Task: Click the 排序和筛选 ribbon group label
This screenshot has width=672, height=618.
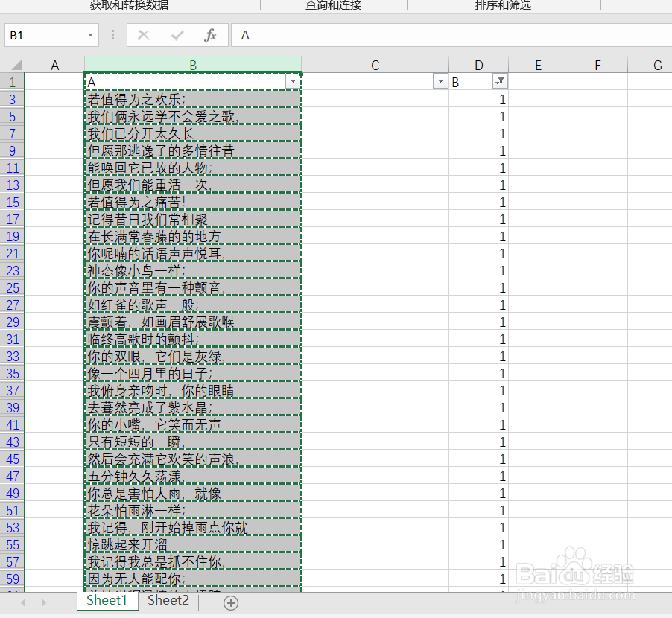Action: click(x=503, y=4)
